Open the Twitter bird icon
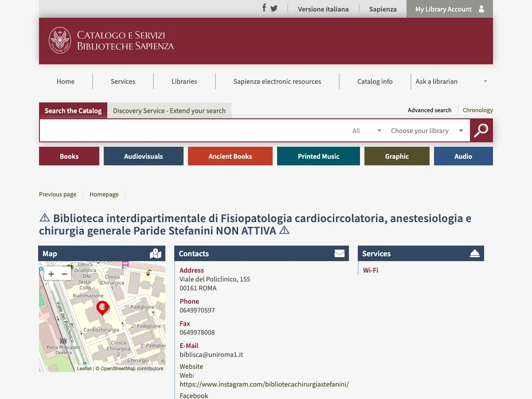This screenshot has height=399, width=532. click(274, 8)
